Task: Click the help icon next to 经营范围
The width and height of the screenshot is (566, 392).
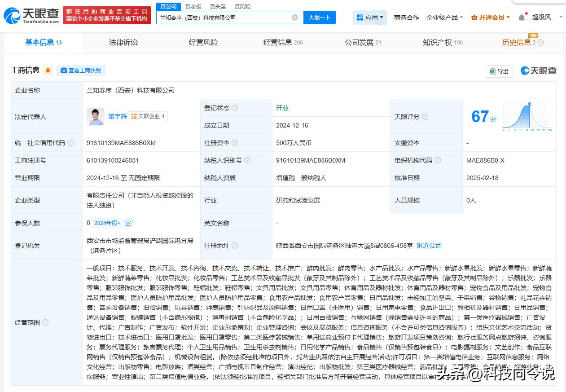Action: 45,322
